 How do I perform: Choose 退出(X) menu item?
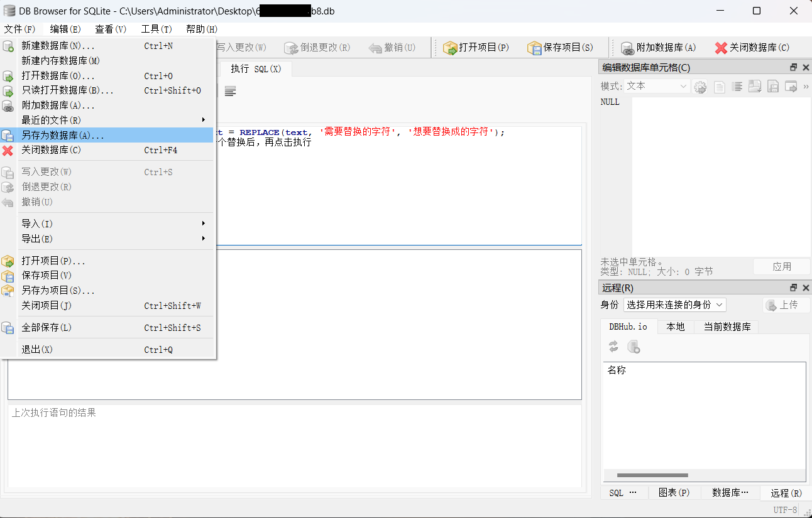[107, 350]
